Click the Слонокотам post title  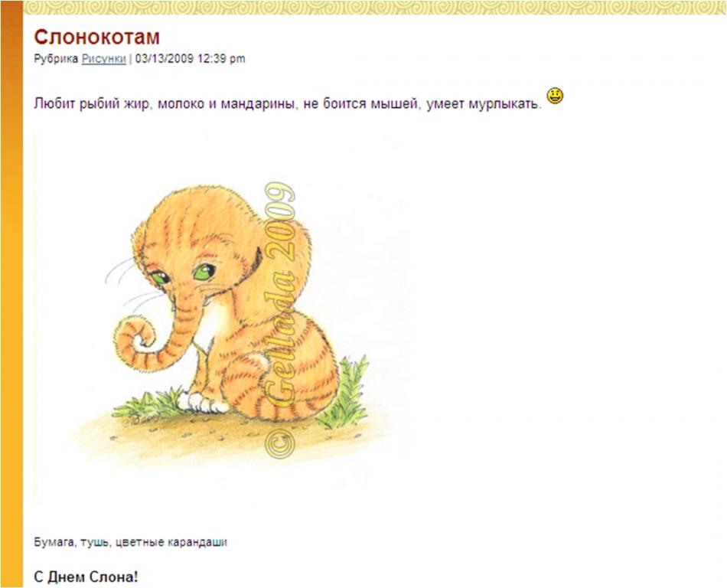point(97,37)
